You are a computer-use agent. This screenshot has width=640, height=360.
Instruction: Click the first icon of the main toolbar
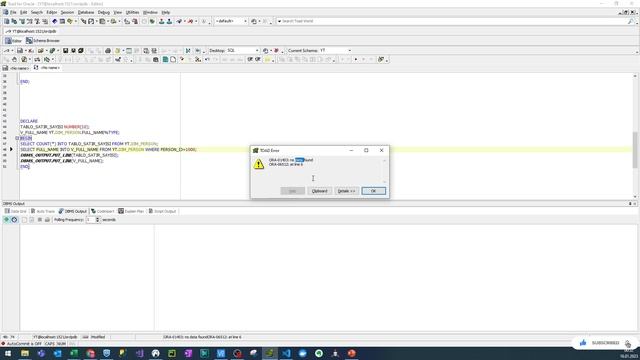click(x=7, y=21)
